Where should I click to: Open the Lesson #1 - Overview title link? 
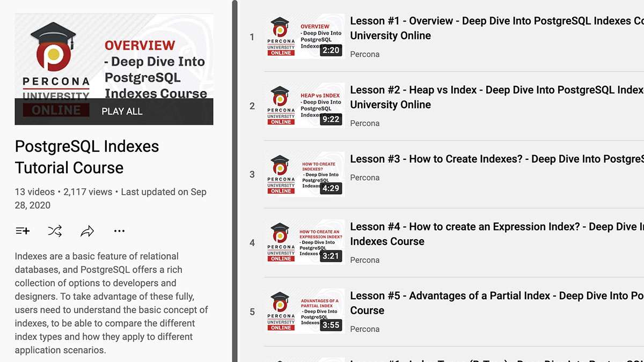[x=497, y=28]
